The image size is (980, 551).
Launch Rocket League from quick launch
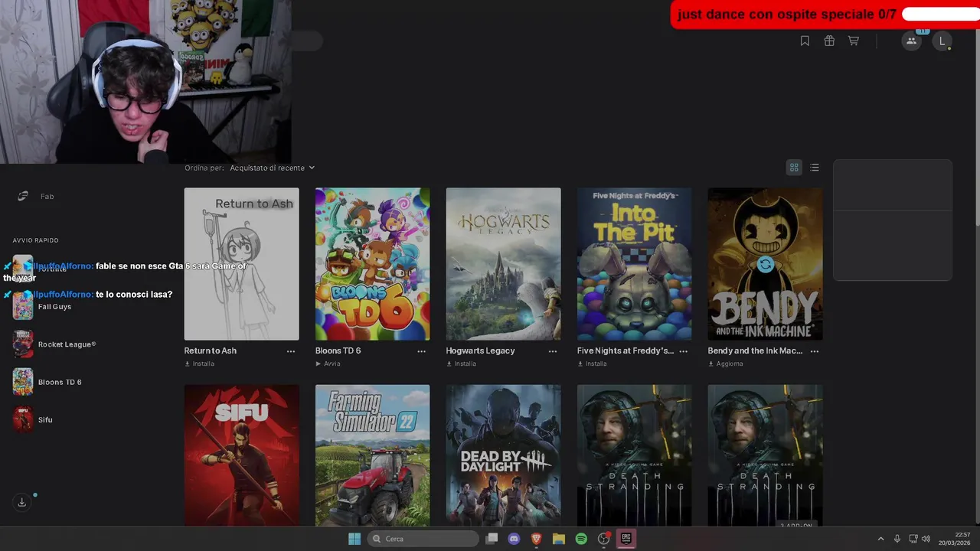point(54,344)
